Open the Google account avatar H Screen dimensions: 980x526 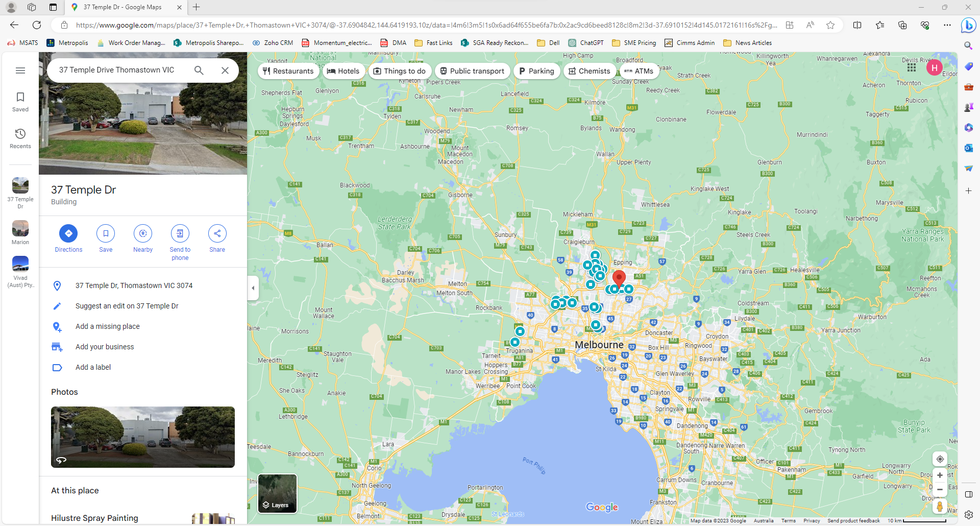coord(935,67)
